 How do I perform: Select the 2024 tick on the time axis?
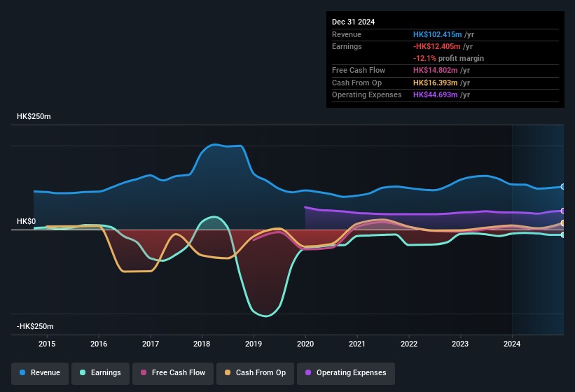[x=512, y=344]
